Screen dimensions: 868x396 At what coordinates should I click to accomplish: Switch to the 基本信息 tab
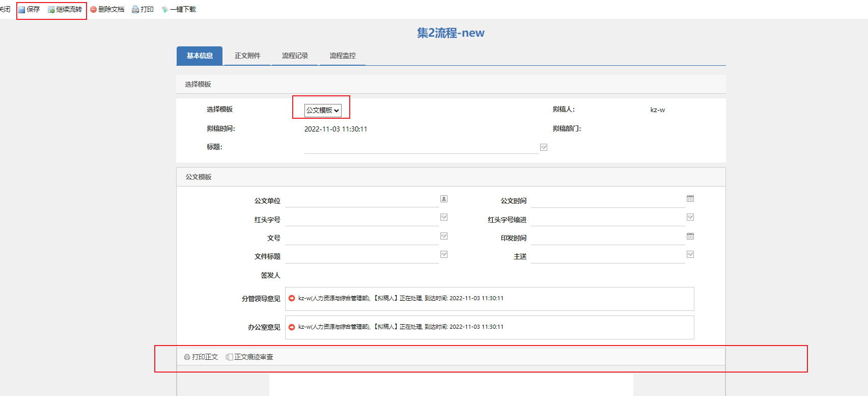pos(200,56)
